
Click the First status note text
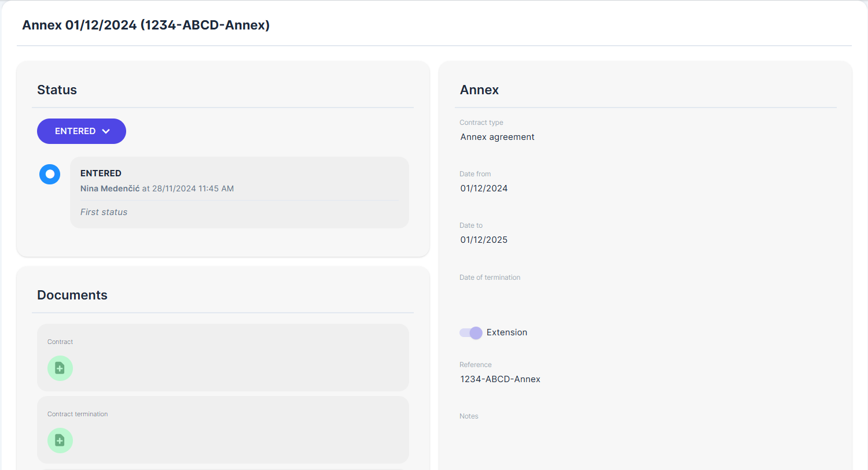(x=104, y=212)
